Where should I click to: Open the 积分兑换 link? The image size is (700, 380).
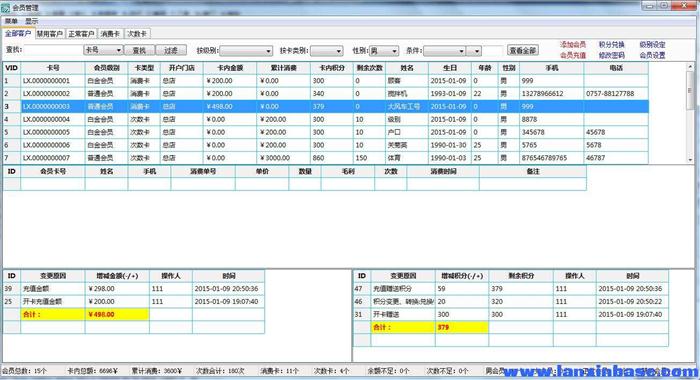(612, 45)
